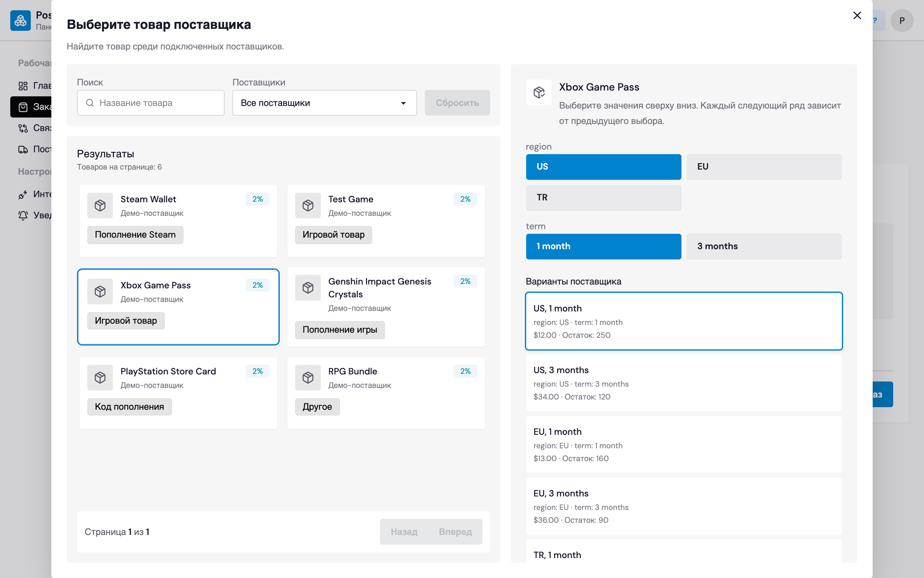This screenshot has width=924, height=578.
Task: Click the app logo icon
Action: click(20, 20)
